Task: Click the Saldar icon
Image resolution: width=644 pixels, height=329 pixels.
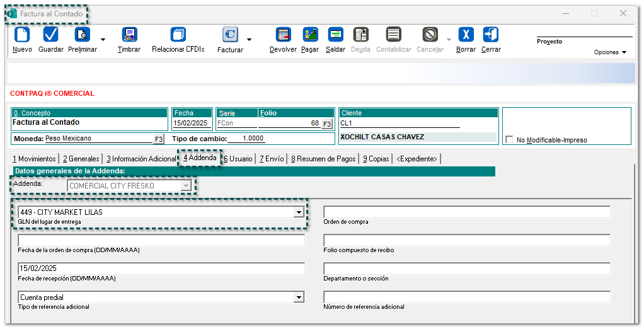Action: (x=335, y=35)
